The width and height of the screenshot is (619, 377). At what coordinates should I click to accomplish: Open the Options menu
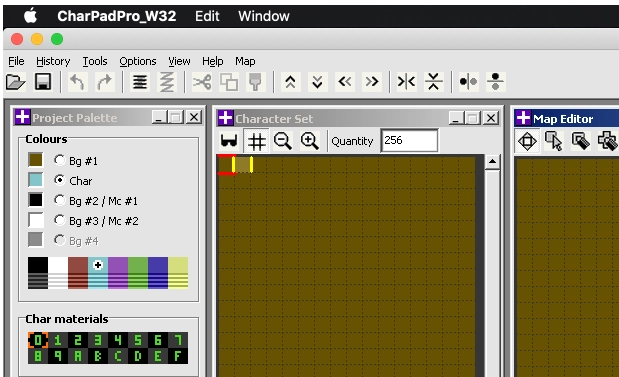[138, 61]
